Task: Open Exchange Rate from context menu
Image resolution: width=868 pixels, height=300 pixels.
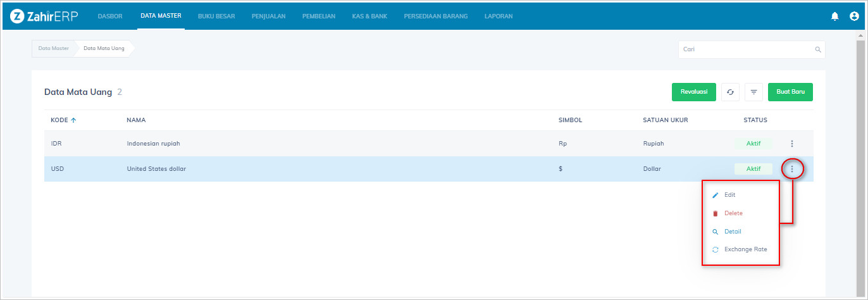Action: (745, 249)
